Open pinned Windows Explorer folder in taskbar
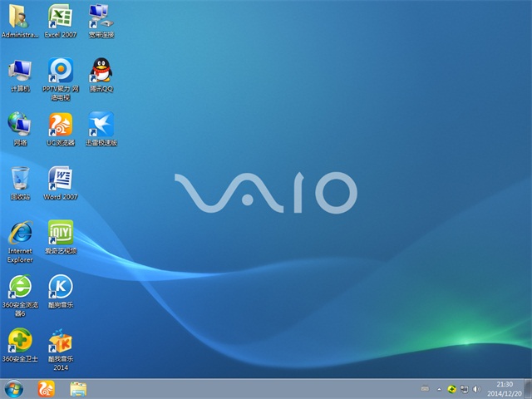This screenshot has height=399, width=532. coord(79,388)
